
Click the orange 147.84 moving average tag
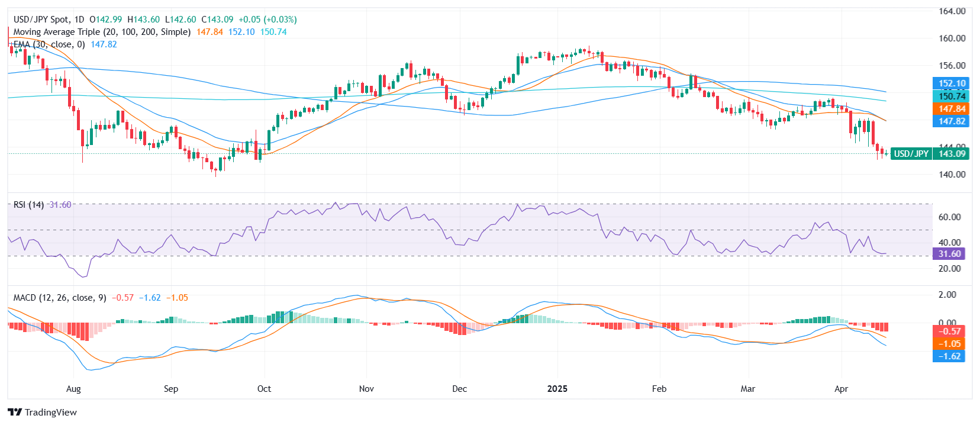coord(951,109)
